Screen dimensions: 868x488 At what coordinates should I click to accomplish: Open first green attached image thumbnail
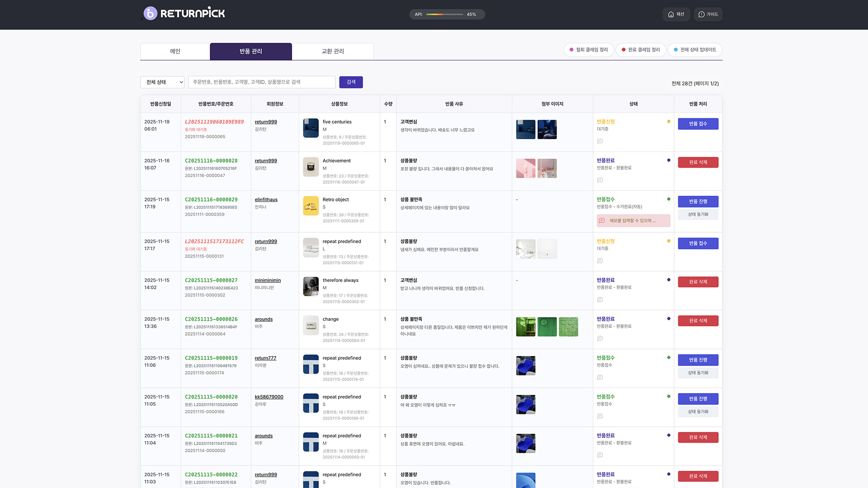coord(525,327)
